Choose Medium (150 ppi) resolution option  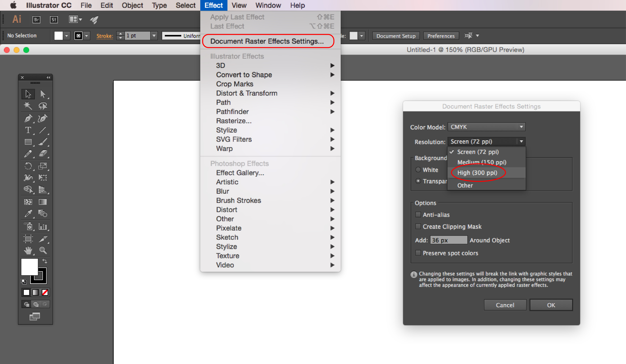pos(486,162)
